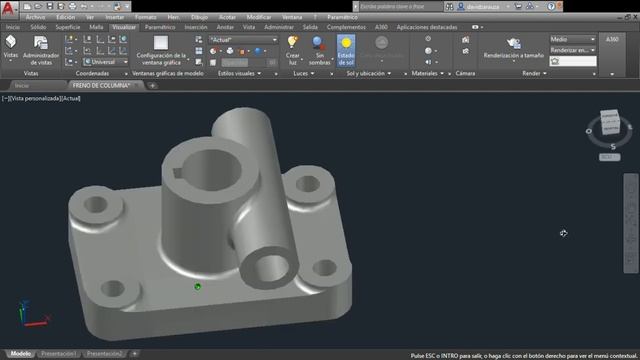Click the search keyword input field

pyautogui.click(x=401, y=6)
